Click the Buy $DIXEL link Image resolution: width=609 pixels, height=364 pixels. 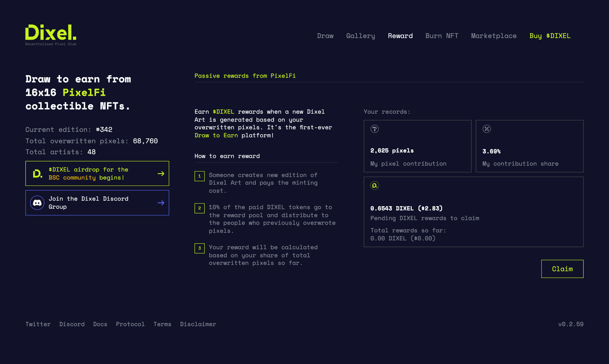550,36
